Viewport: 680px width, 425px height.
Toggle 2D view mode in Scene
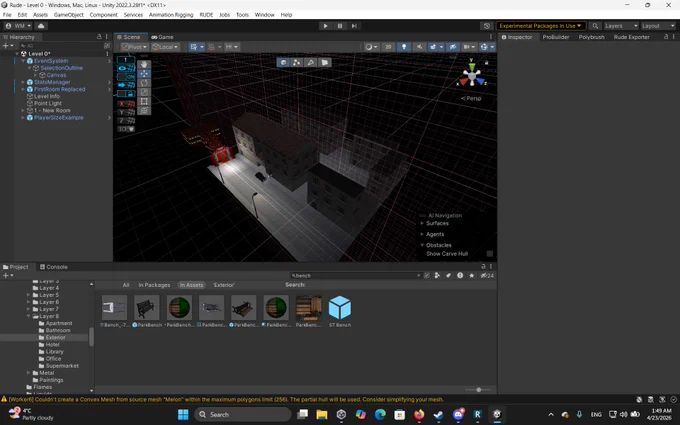(388, 47)
